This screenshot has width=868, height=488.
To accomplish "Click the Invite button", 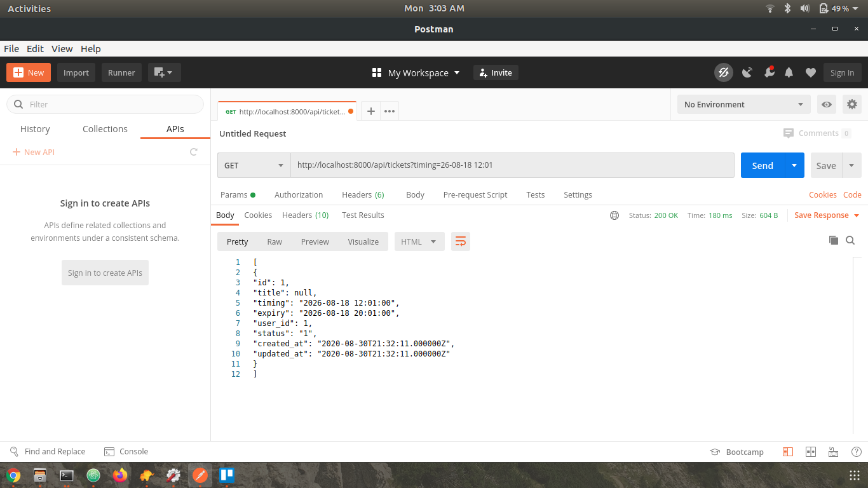I will 496,72.
